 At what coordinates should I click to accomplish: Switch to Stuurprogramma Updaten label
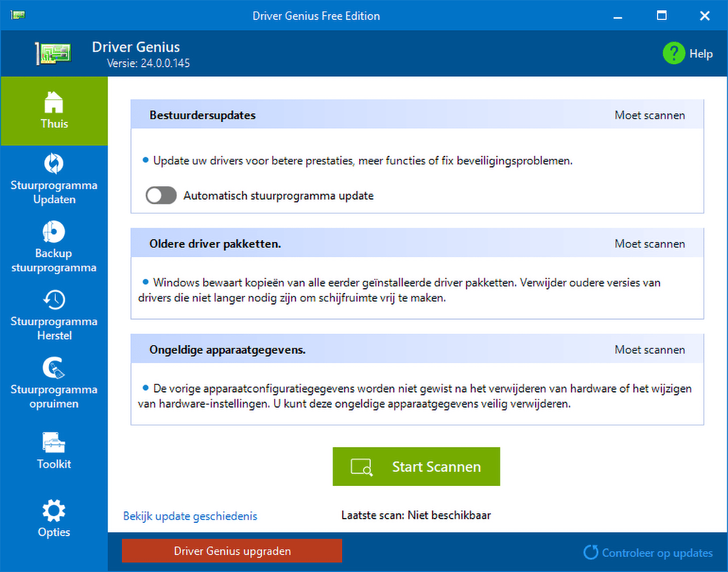[54, 192]
